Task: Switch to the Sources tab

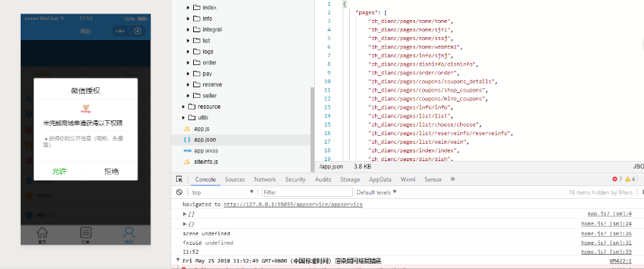Action: pyautogui.click(x=235, y=180)
